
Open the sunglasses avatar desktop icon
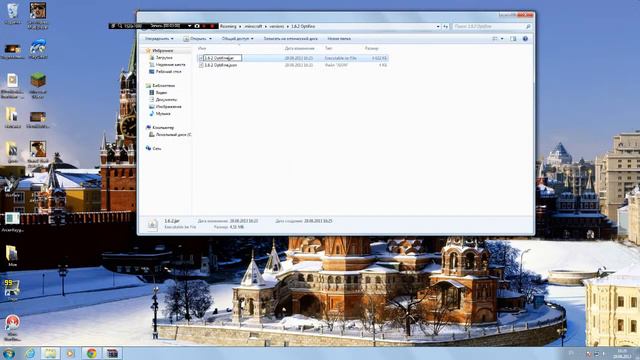point(38,16)
